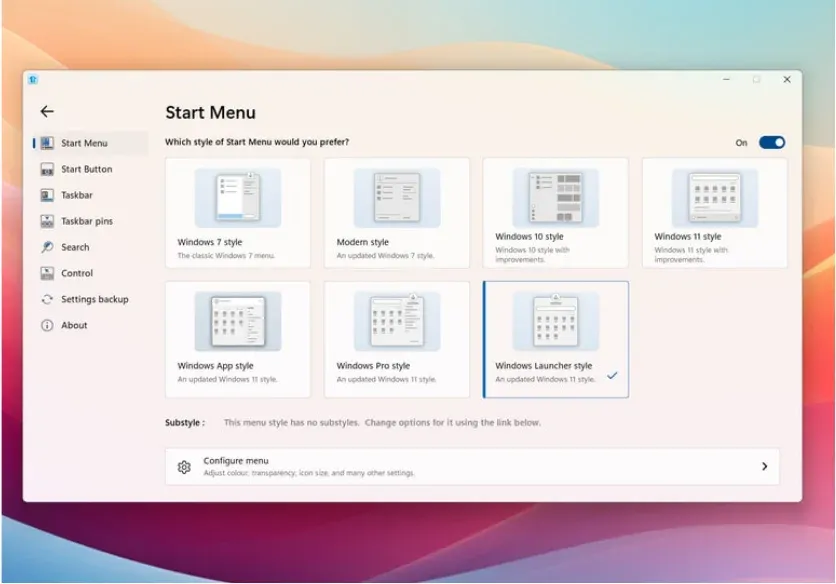This screenshot has width=836, height=584.
Task: Click the Windows Launcher style title text
Action: point(543,366)
